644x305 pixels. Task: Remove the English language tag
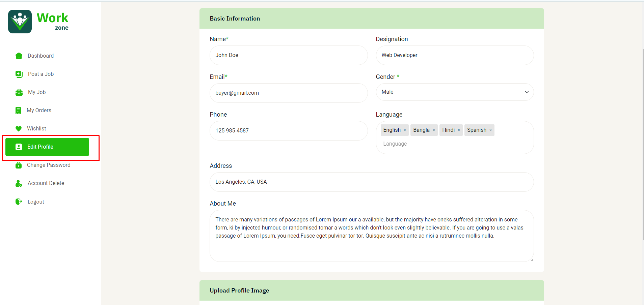pos(405,130)
